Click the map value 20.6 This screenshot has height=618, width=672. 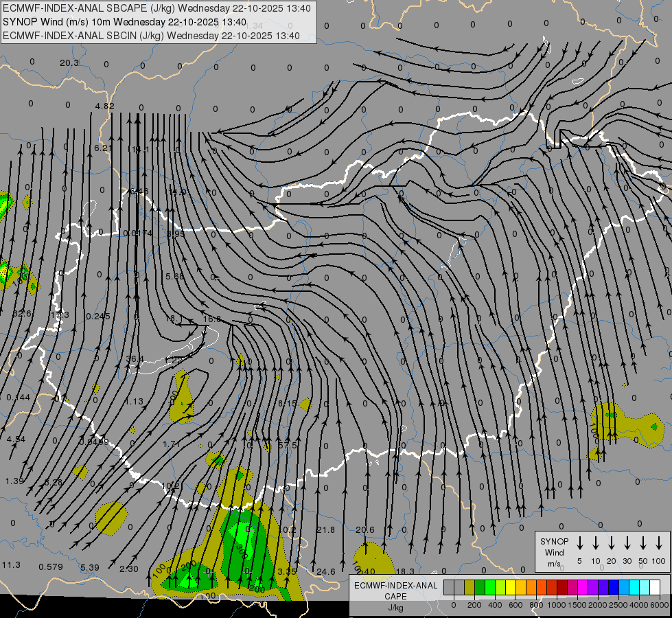point(364,529)
